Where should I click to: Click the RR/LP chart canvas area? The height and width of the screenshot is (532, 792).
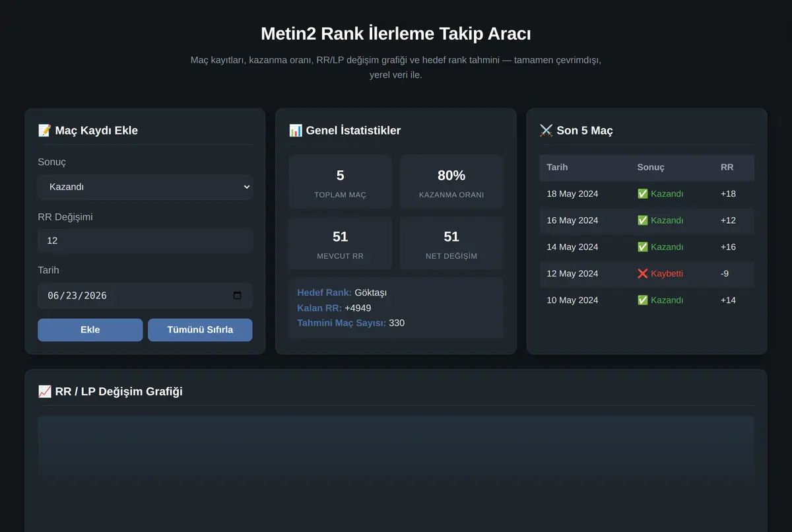click(396, 474)
